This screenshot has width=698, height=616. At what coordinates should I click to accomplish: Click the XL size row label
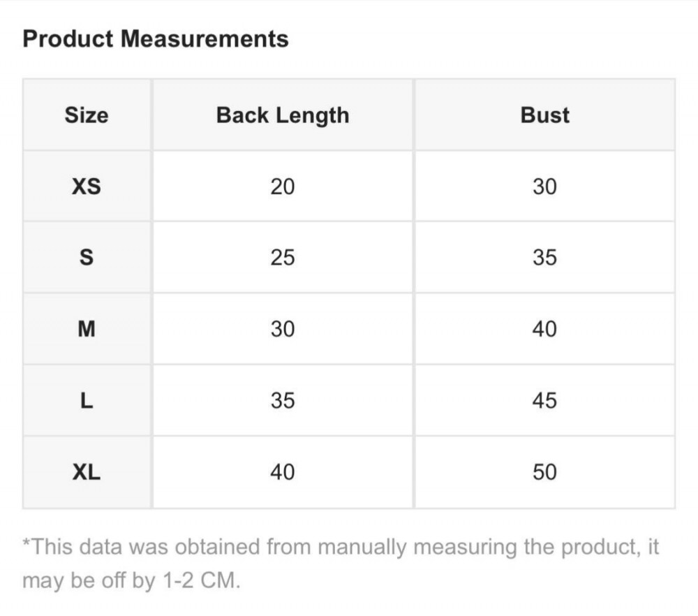click(x=87, y=472)
